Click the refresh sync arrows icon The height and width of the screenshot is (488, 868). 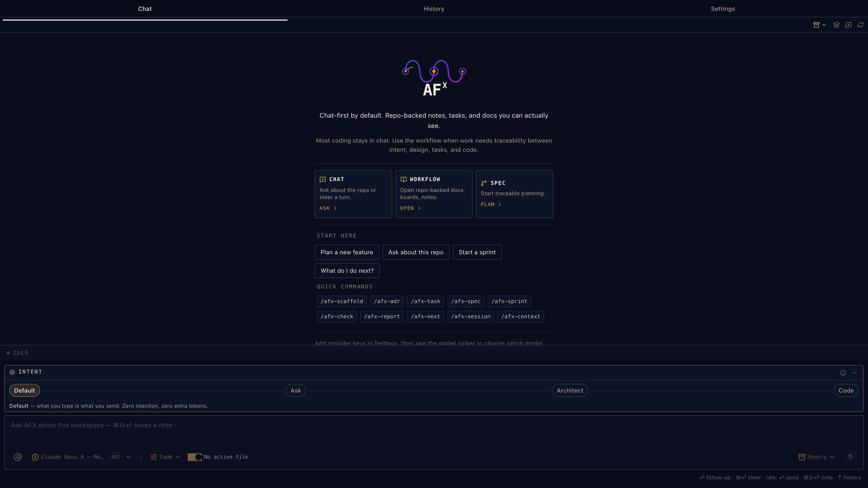coord(861,25)
